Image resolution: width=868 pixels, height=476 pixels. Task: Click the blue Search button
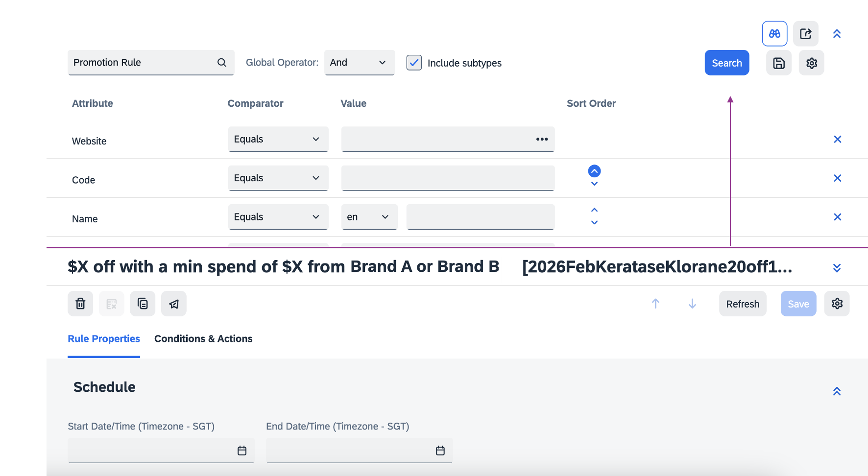(727, 63)
